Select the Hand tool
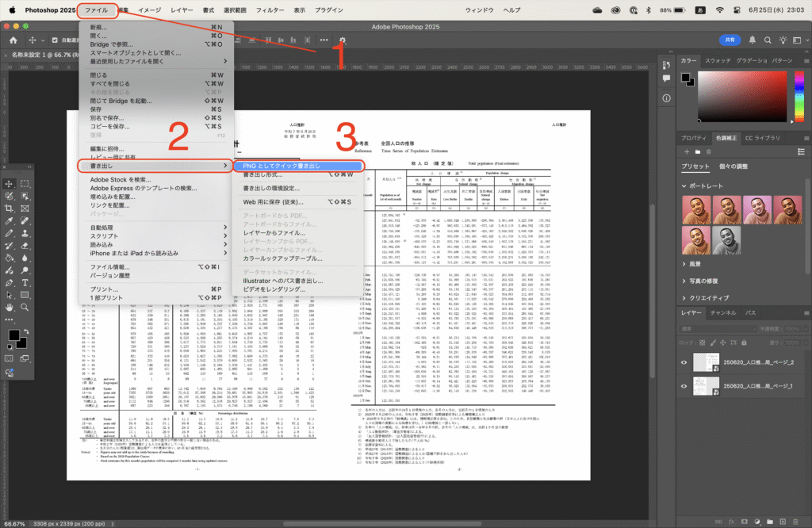The width and height of the screenshot is (812, 528). click(x=10, y=308)
